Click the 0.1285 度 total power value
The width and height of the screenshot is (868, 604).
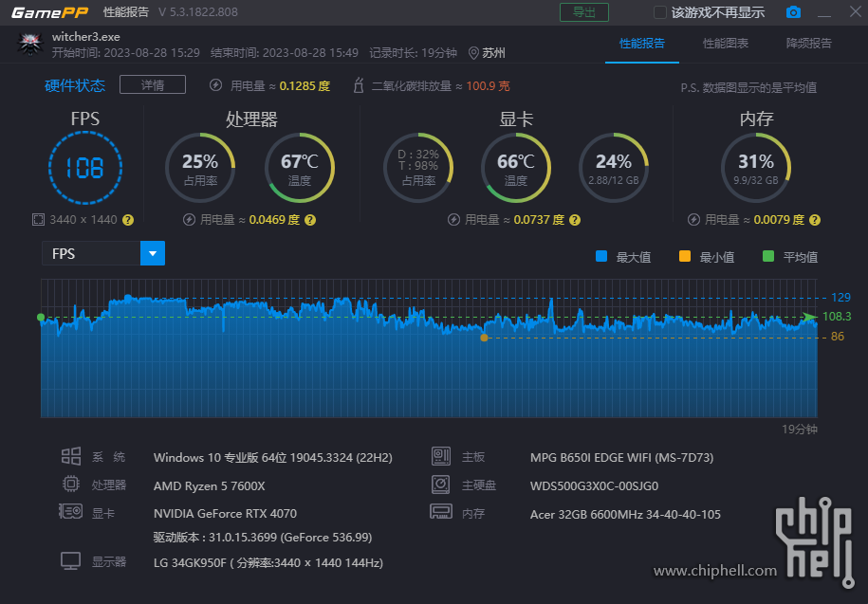pyautogui.click(x=305, y=85)
